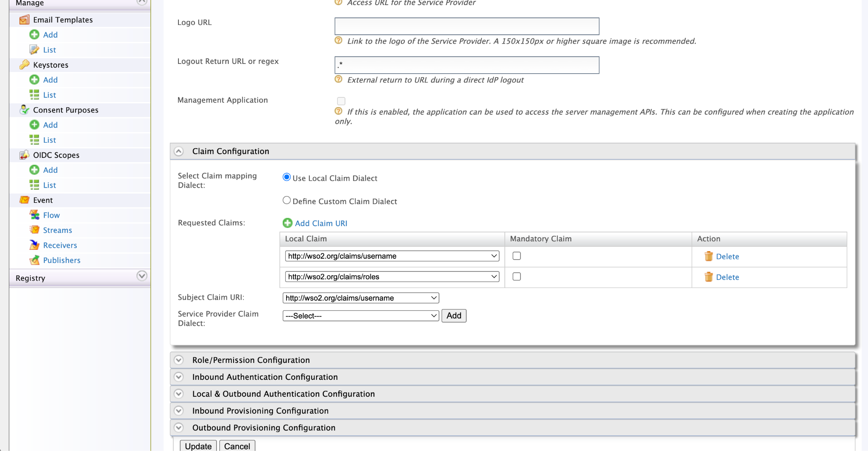Click the Flow icon under Event
This screenshot has width=868, height=451.
[x=34, y=215]
